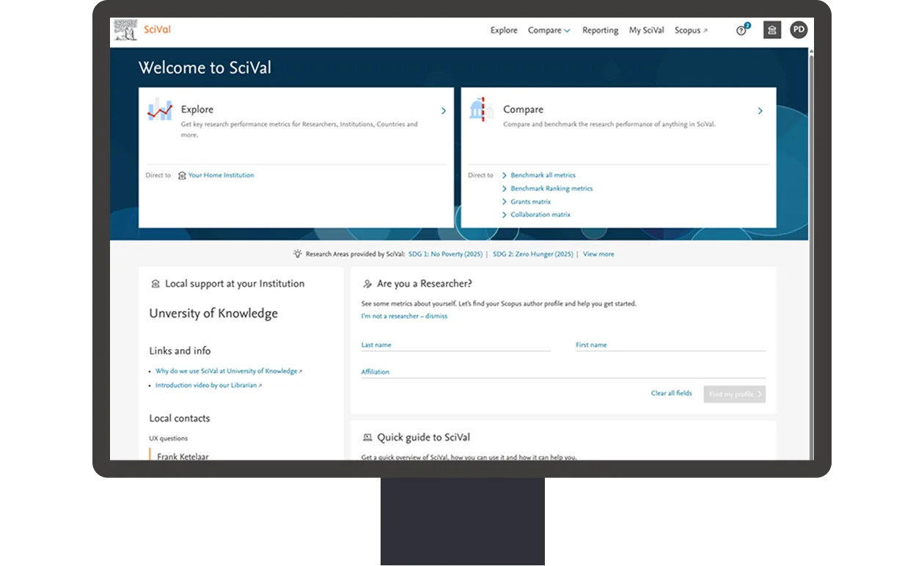Viewport: 924px width, 566px height.
Task: Open Benchmark all metrics link
Action: [x=543, y=175]
